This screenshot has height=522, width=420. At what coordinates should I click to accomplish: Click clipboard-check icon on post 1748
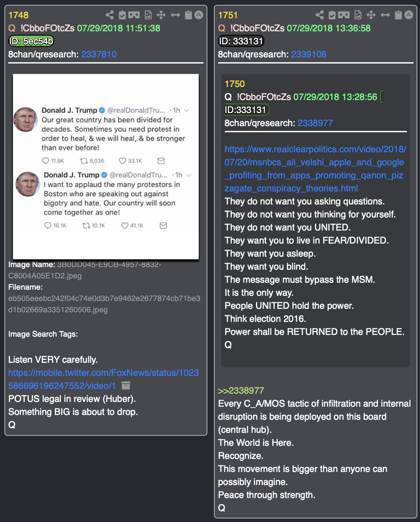[x=122, y=15]
